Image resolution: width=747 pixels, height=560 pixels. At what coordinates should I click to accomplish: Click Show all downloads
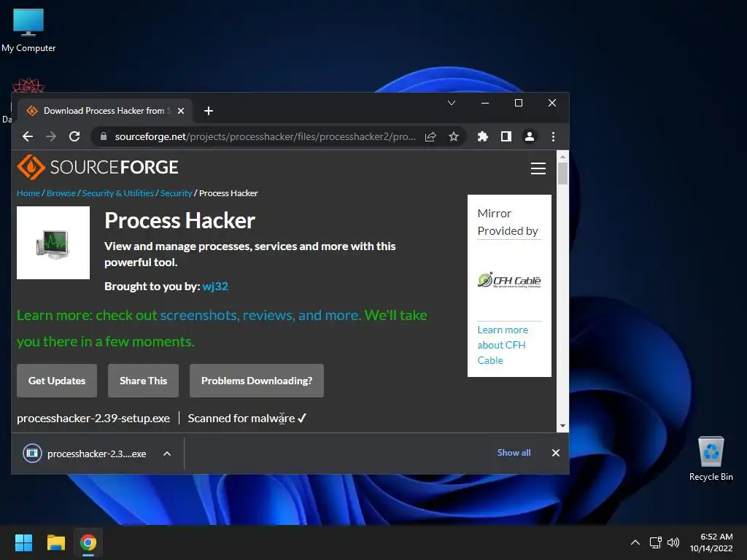point(514,453)
